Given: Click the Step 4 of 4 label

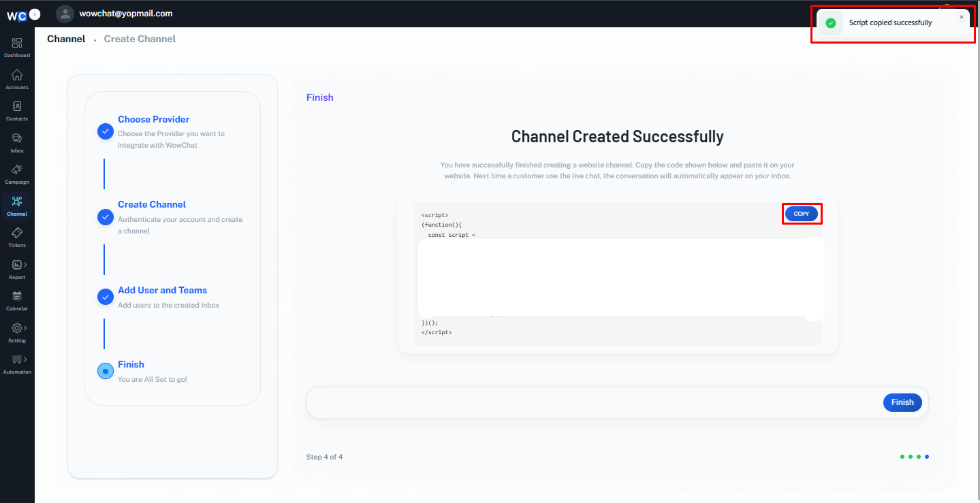Looking at the screenshot, I should (325, 457).
